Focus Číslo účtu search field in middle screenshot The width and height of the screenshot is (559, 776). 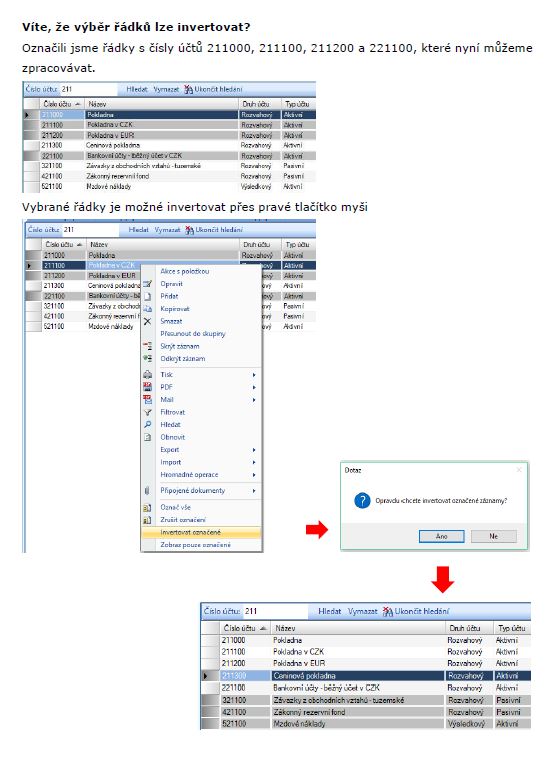point(90,230)
